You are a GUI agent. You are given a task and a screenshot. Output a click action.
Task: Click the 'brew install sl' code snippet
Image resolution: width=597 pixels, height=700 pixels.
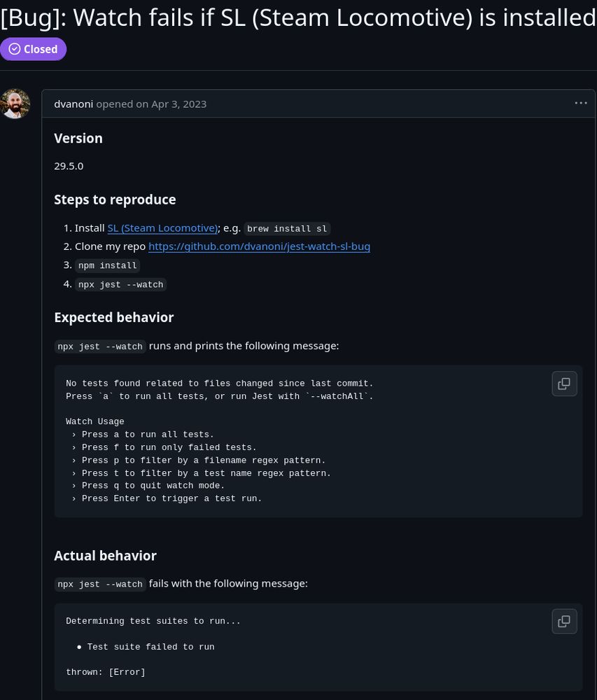coord(287,229)
